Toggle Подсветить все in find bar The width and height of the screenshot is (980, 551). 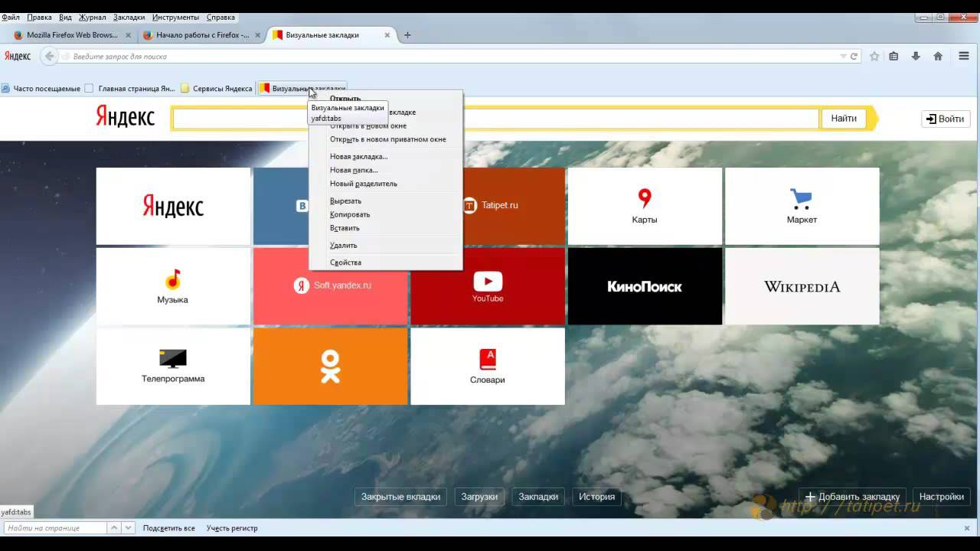click(x=168, y=528)
